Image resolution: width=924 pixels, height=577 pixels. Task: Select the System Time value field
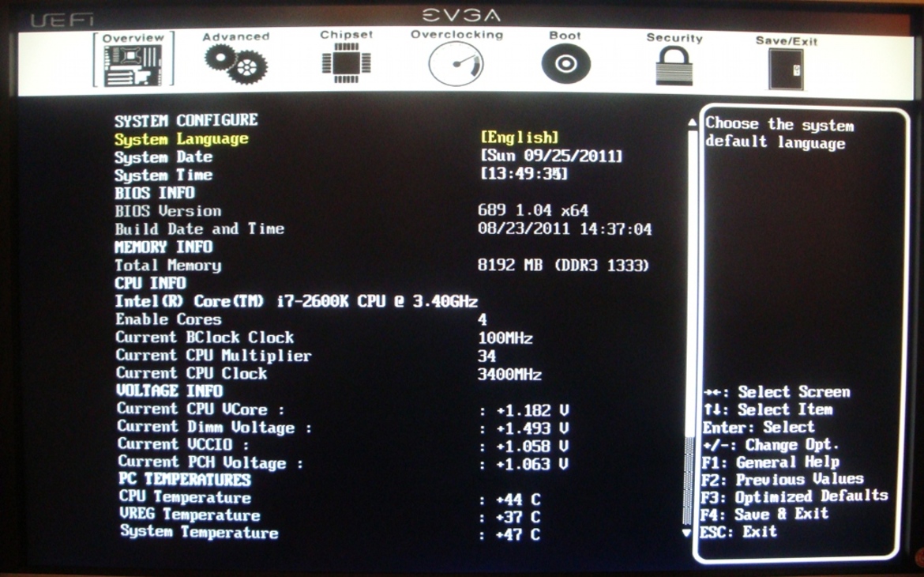click(x=524, y=173)
